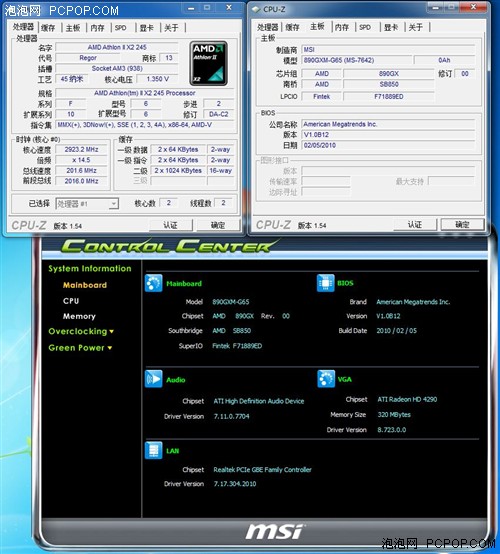Click the instruction set MMX(+) field
This screenshot has width=500, height=554.
pos(145,125)
